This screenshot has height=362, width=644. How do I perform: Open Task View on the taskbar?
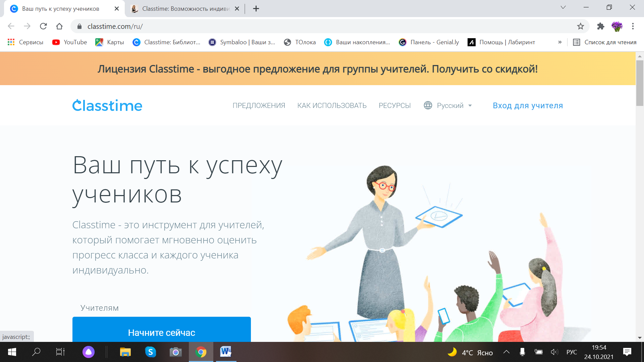60,352
